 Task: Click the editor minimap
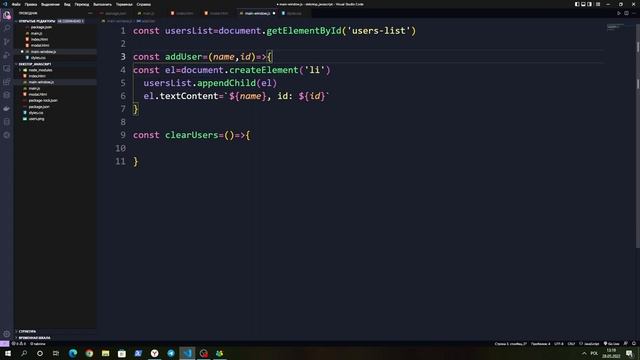pyautogui.click(x=615, y=27)
